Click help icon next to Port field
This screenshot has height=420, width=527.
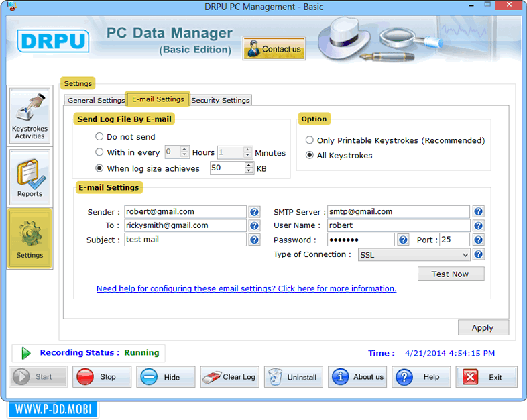pyautogui.click(x=478, y=240)
